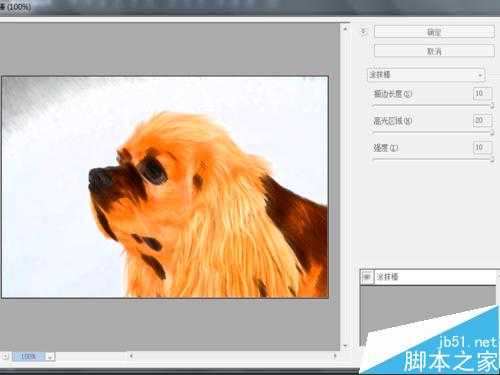Click the zoom button left of 100%
This screenshot has height=375, width=500.
5,356
